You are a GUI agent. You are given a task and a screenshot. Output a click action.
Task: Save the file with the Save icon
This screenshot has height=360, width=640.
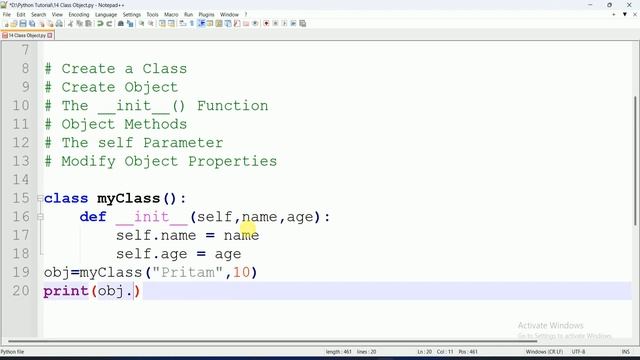[x=23, y=24]
